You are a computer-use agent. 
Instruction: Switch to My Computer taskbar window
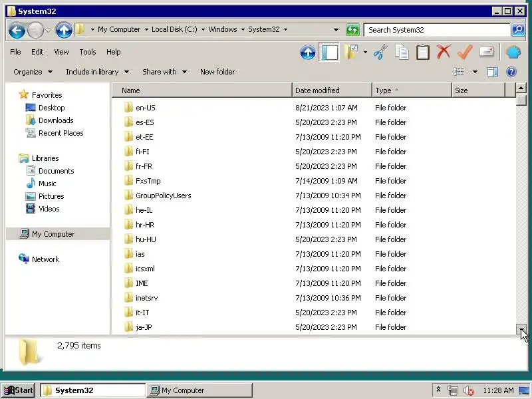pyautogui.click(x=199, y=390)
